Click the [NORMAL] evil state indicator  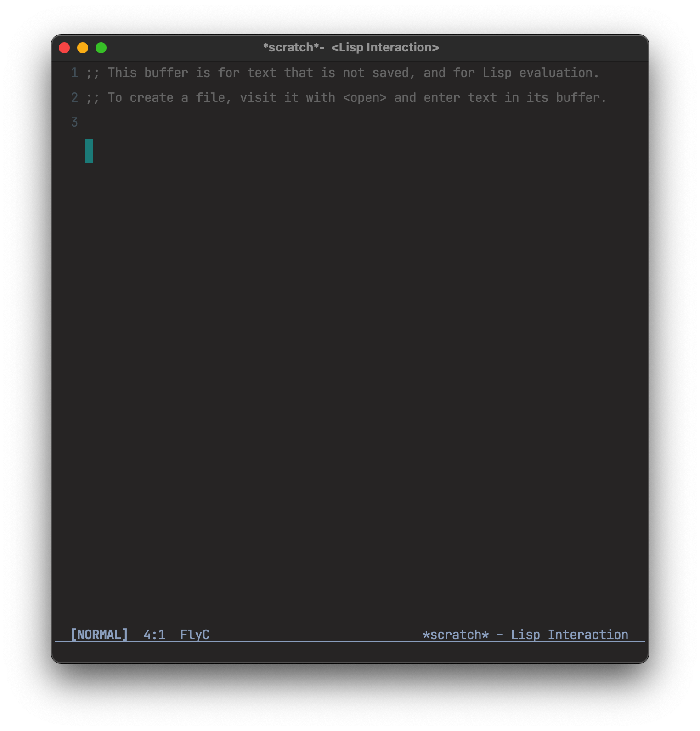pos(99,635)
